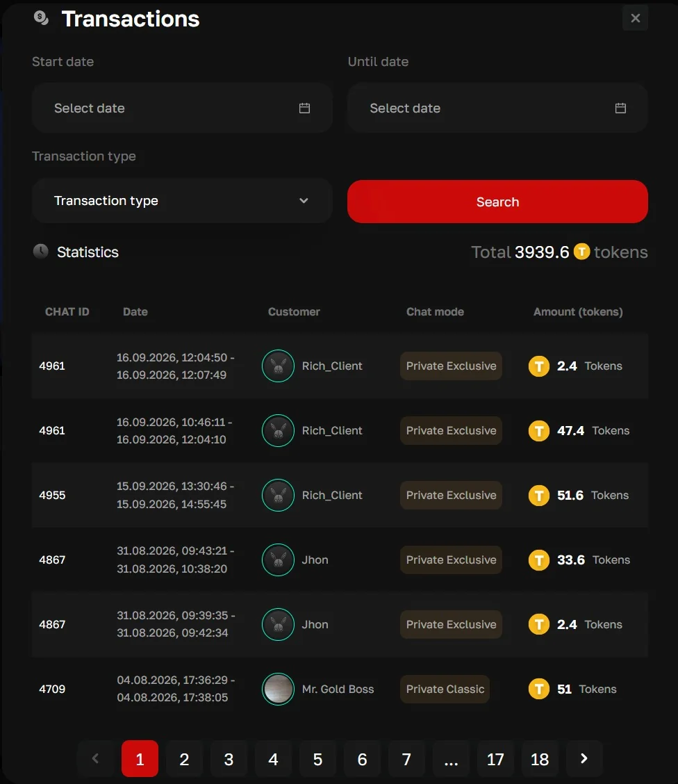Click the 47.4 Tokens amount
This screenshot has width=678, height=784.
tap(593, 430)
